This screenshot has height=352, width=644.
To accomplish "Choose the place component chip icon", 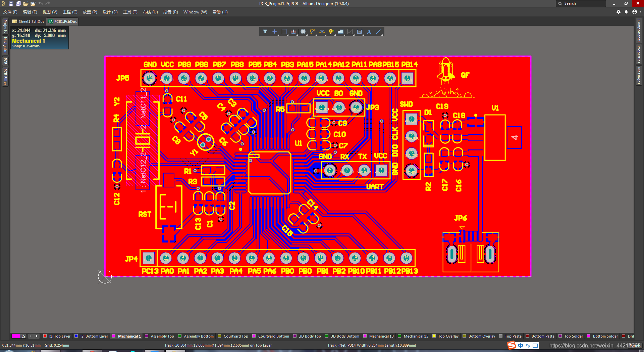I will [x=303, y=32].
